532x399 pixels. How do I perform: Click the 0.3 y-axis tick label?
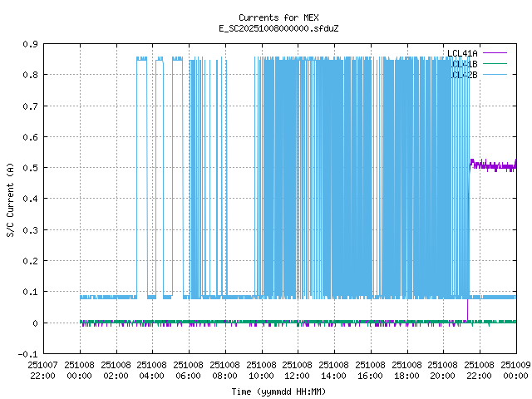29,230
